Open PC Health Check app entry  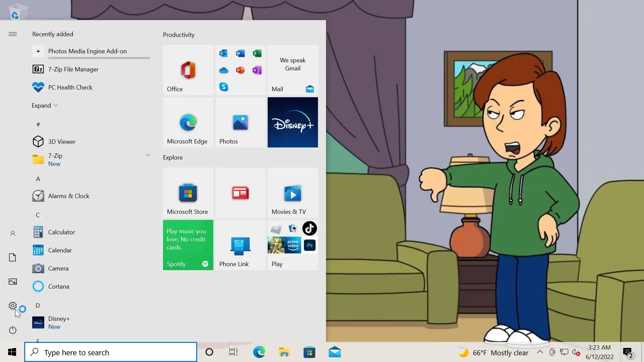coord(70,87)
